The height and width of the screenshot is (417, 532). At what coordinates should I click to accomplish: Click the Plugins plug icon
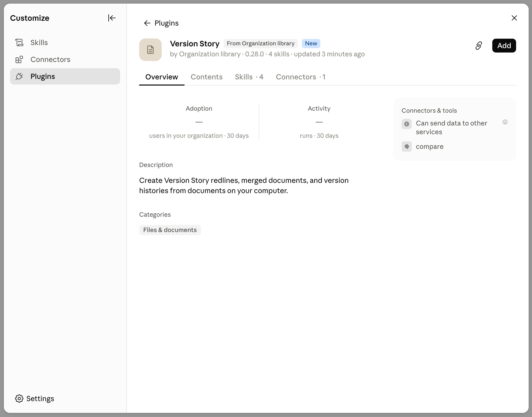(19, 76)
